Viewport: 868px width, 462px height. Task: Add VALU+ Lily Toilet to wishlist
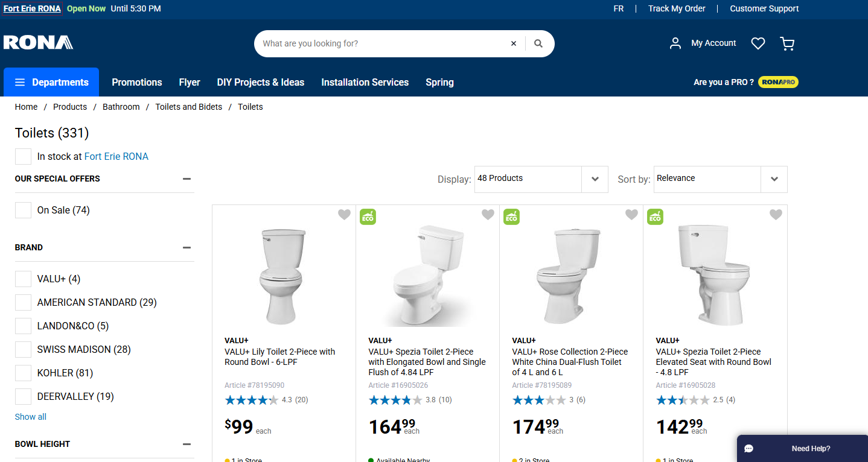point(344,214)
